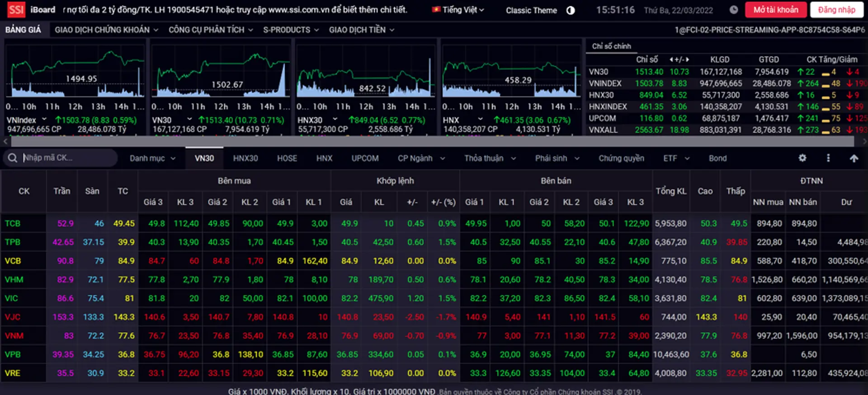The image size is (868, 395).
Task: Click the VNXALL row in Chỉ số chính
Action: tap(727, 130)
